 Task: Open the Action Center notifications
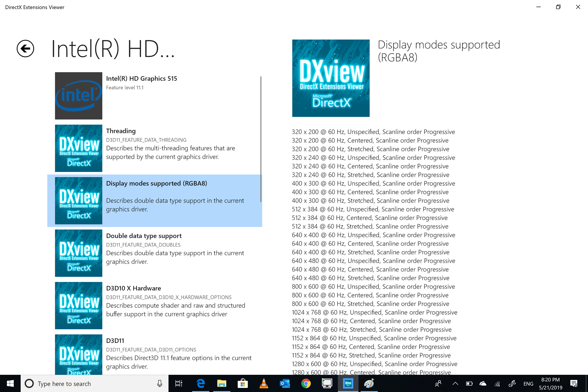[x=574, y=383]
